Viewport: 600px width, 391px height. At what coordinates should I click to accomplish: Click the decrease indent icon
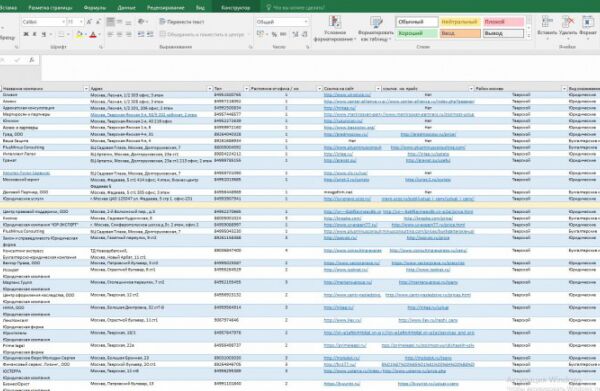click(141, 34)
